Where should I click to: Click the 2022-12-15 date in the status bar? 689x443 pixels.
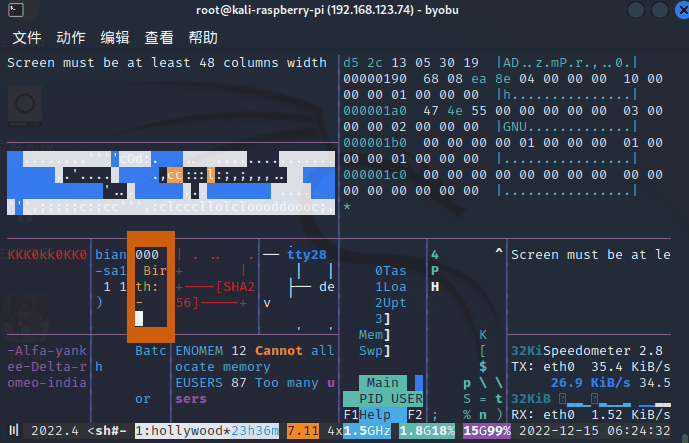559,430
